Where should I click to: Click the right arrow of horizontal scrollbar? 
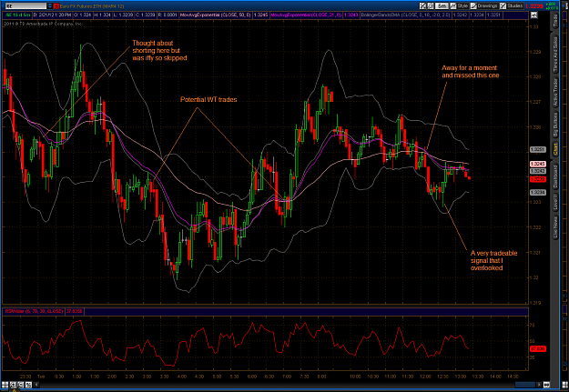[539, 385]
